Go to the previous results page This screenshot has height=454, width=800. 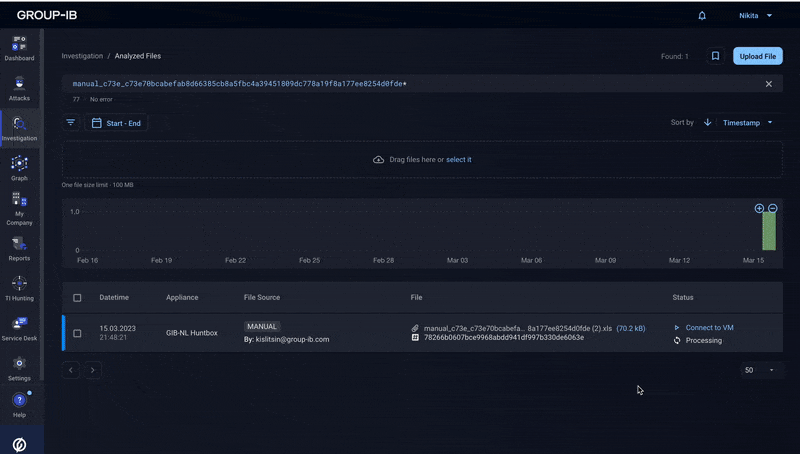pos(71,370)
